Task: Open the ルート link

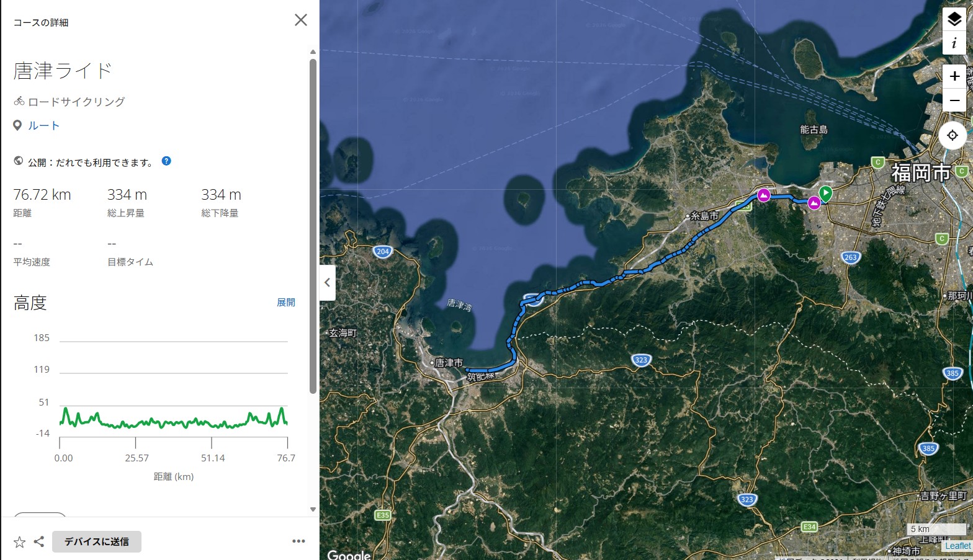Action: pyautogui.click(x=43, y=126)
